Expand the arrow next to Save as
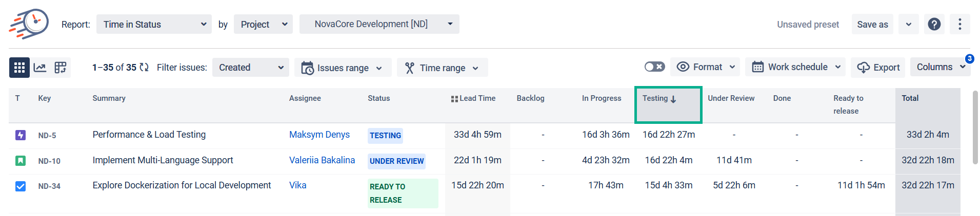This screenshot has width=980, height=216. click(x=909, y=25)
